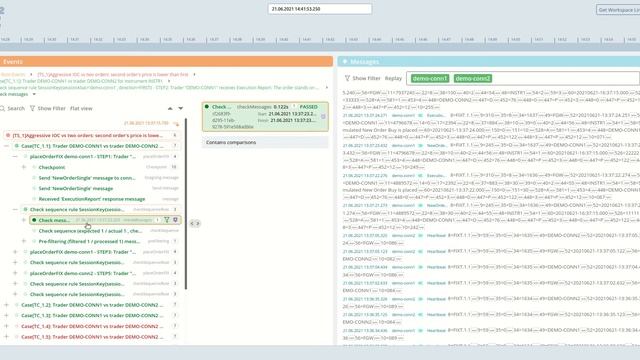Select the Messages panel header

(489, 62)
